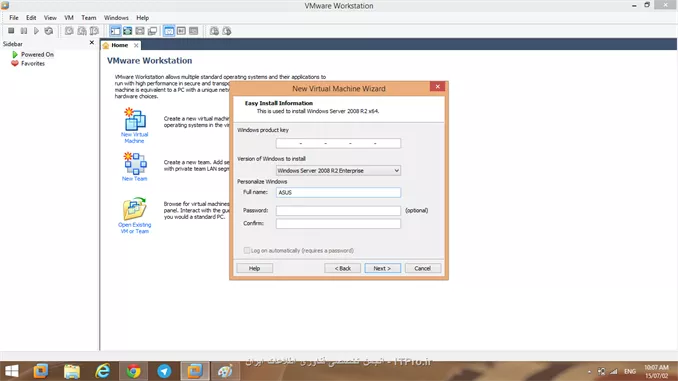This screenshot has width=678, height=381.
Task: Open Telegram from the taskbar
Action: coord(164,371)
